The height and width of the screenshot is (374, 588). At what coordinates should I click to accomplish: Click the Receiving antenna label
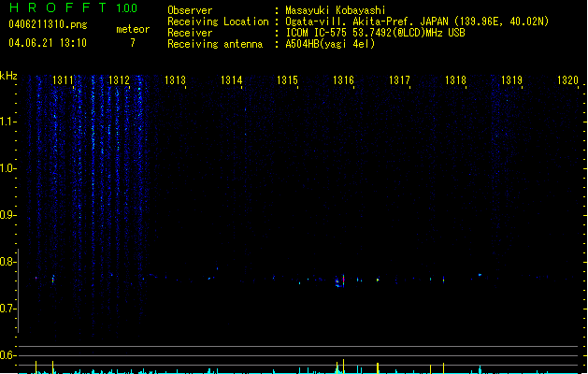(215, 44)
